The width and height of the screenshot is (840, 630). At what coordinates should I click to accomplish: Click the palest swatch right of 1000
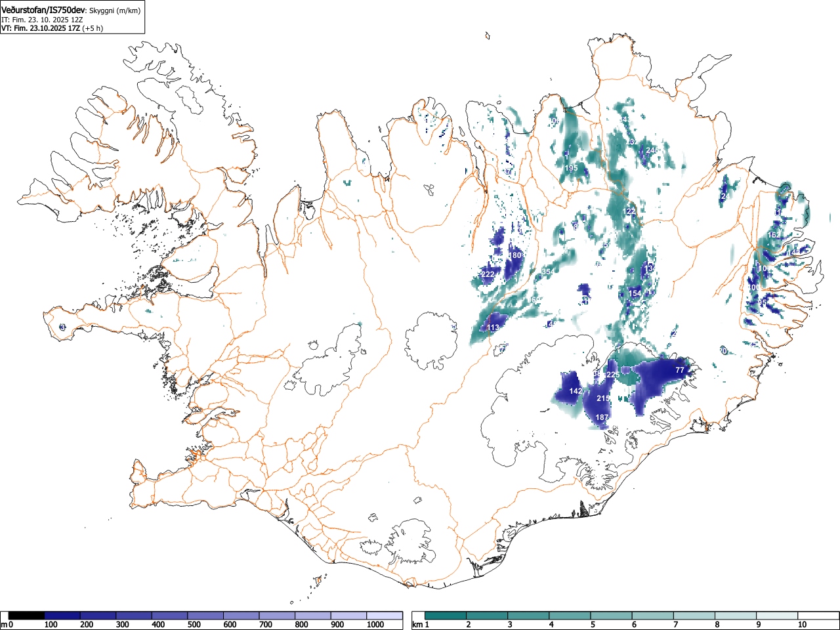pyautogui.click(x=385, y=616)
